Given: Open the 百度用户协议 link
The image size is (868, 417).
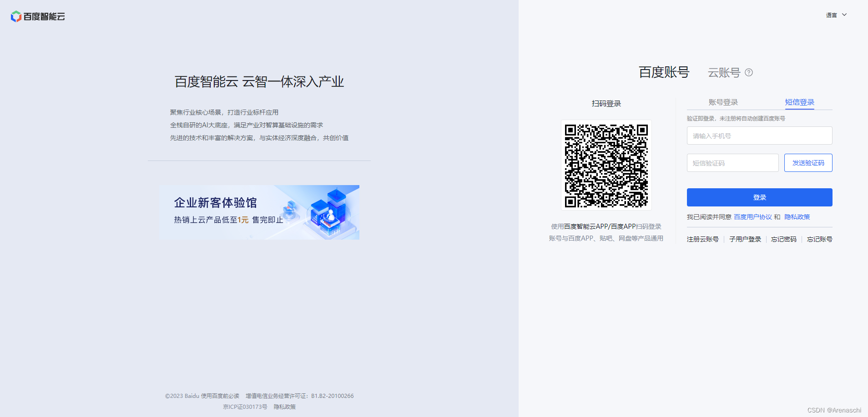Looking at the screenshot, I should coord(752,217).
